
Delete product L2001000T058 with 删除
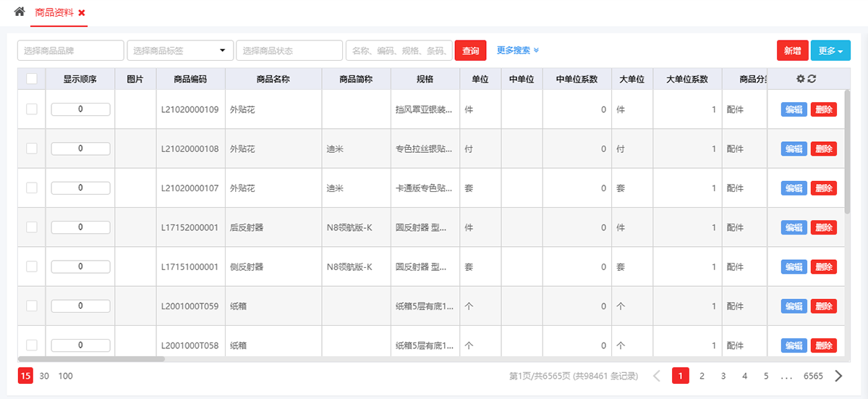(824, 345)
